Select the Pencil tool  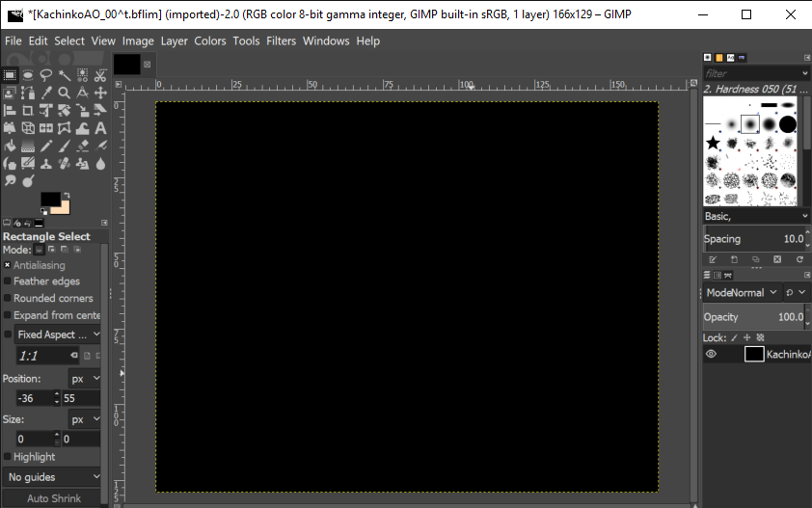[x=45, y=146]
